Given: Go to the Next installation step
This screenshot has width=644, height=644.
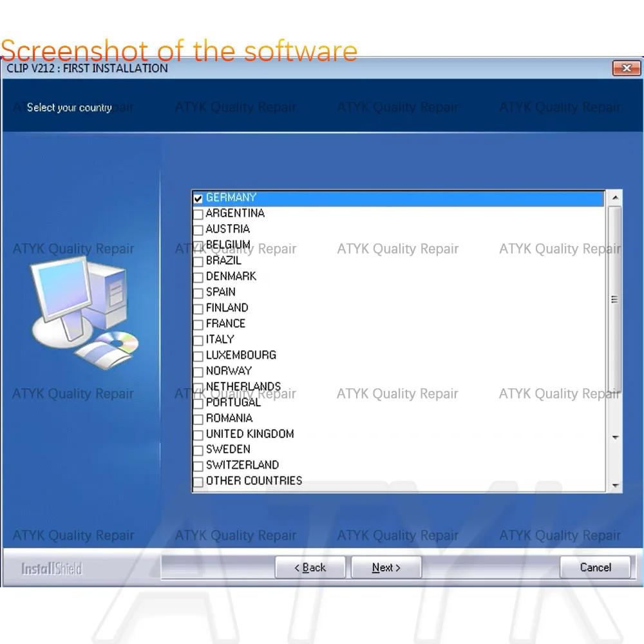Looking at the screenshot, I should (386, 567).
